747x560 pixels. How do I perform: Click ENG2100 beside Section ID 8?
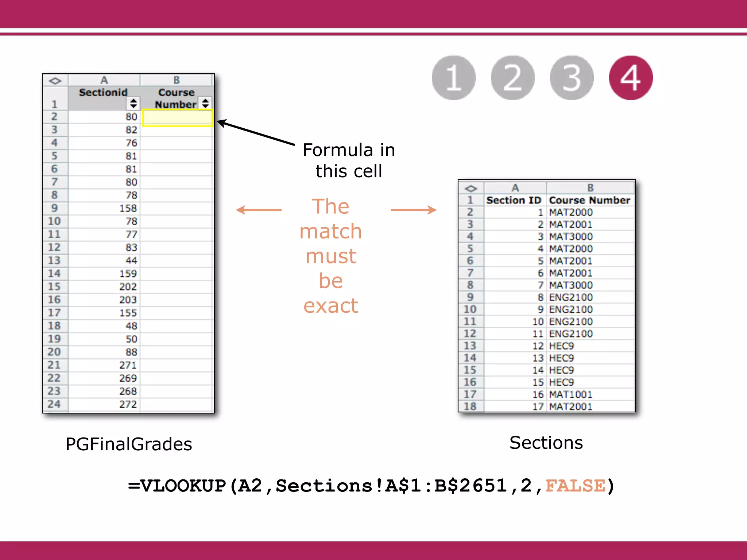click(x=591, y=297)
